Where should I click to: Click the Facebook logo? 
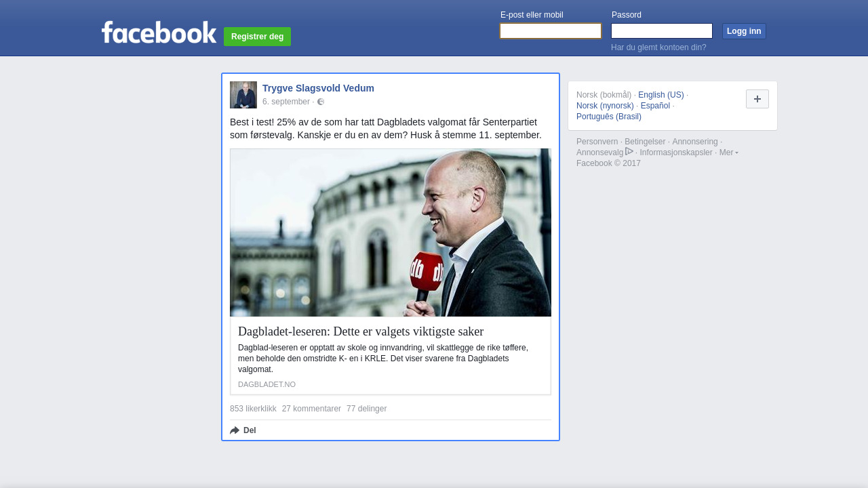(159, 32)
